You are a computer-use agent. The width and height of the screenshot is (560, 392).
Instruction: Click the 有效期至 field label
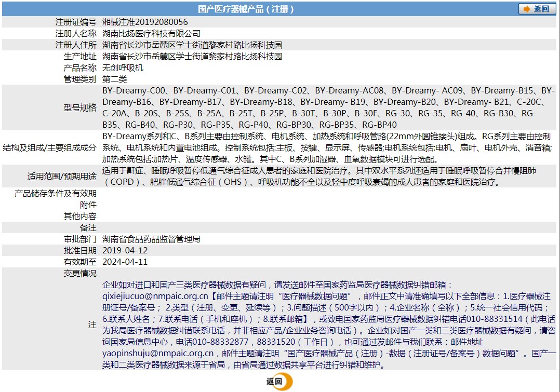coord(80,262)
